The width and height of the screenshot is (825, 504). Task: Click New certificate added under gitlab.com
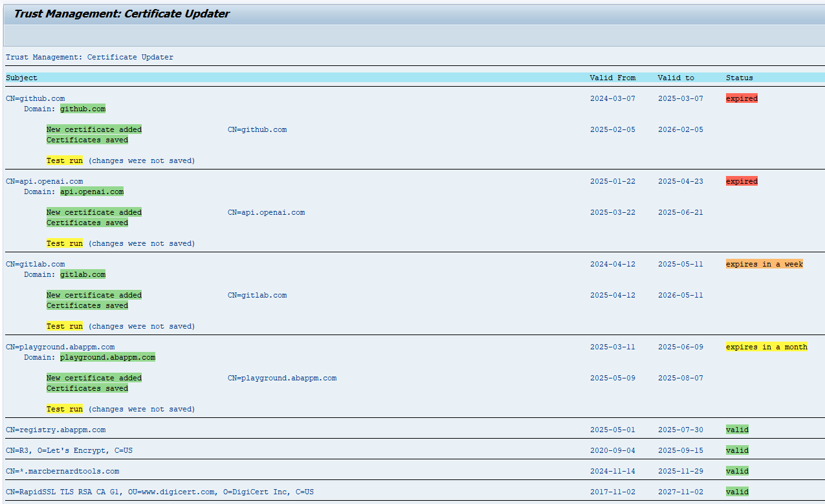coord(94,295)
